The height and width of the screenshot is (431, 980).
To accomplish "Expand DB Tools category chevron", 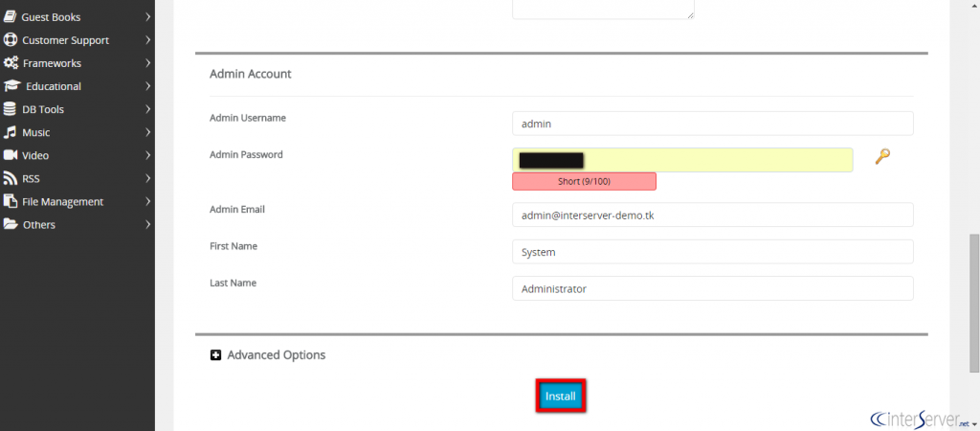I will click(x=147, y=109).
